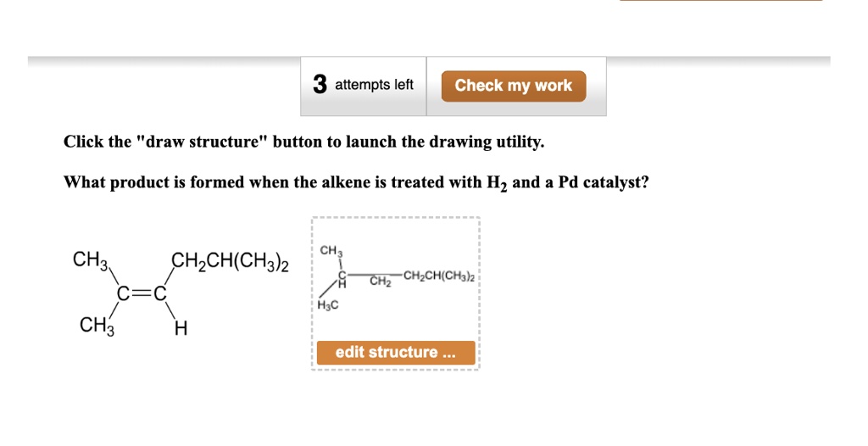This screenshot has width=868, height=446.
Task: Click the C=C double bond in the alkene
Action: tap(142, 294)
